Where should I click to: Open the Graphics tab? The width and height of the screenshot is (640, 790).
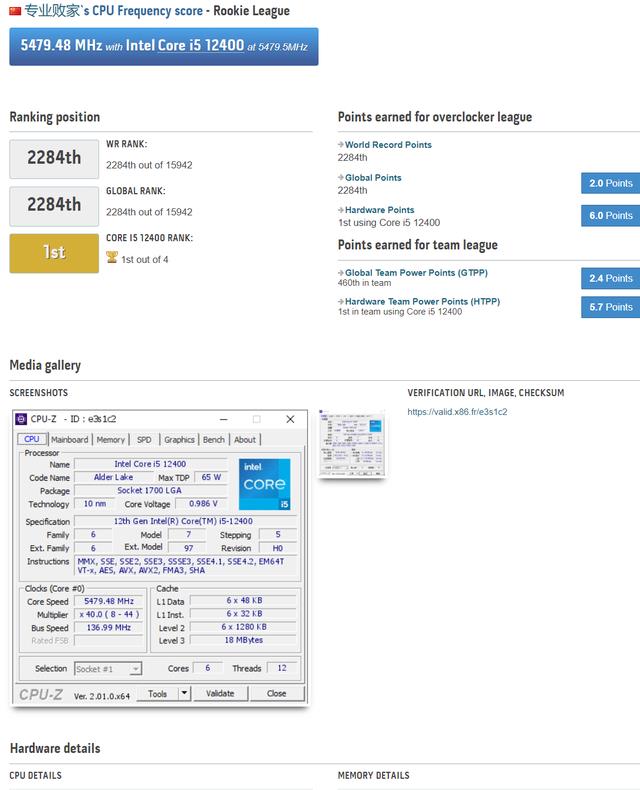click(179, 440)
